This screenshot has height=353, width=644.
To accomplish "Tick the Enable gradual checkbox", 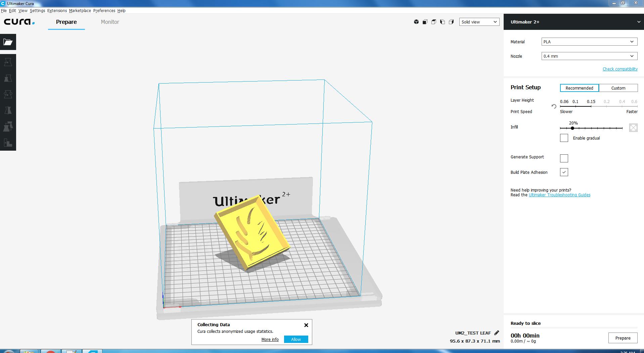I will (x=564, y=138).
